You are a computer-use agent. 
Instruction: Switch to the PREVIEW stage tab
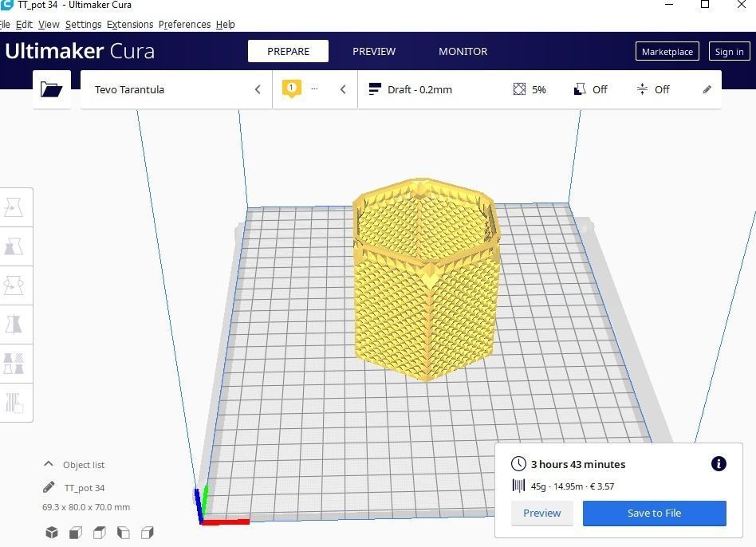click(x=374, y=51)
